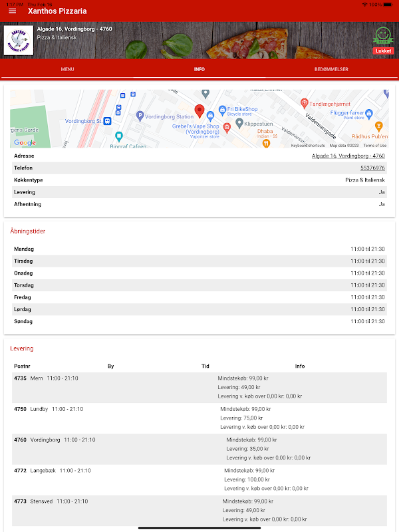Screen dimensions: 399x532
Task: Click the Wi-Fi icon in status bar
Action: coord(364,5)
